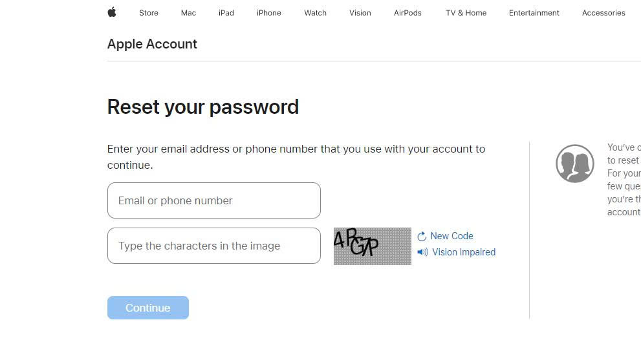Select iPad in the navigation bar
The width and height of the screenshot is (641, 364).
(226, 13)
